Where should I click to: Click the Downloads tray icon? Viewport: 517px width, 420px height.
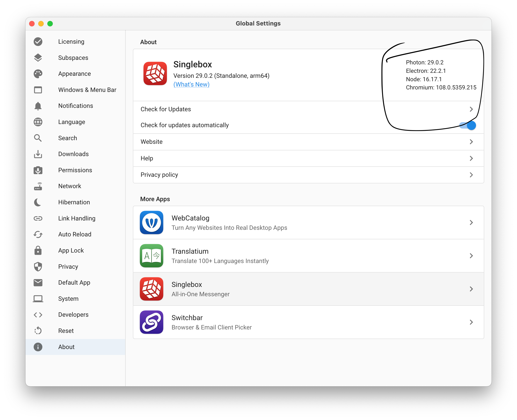pyautogui.click(x=38, y=154)
